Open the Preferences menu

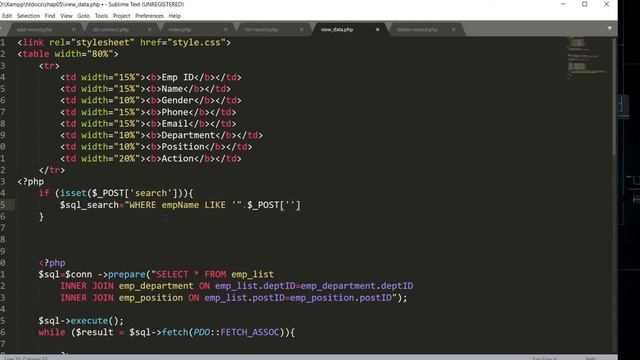pyautogui.click(x=149, y=16)
